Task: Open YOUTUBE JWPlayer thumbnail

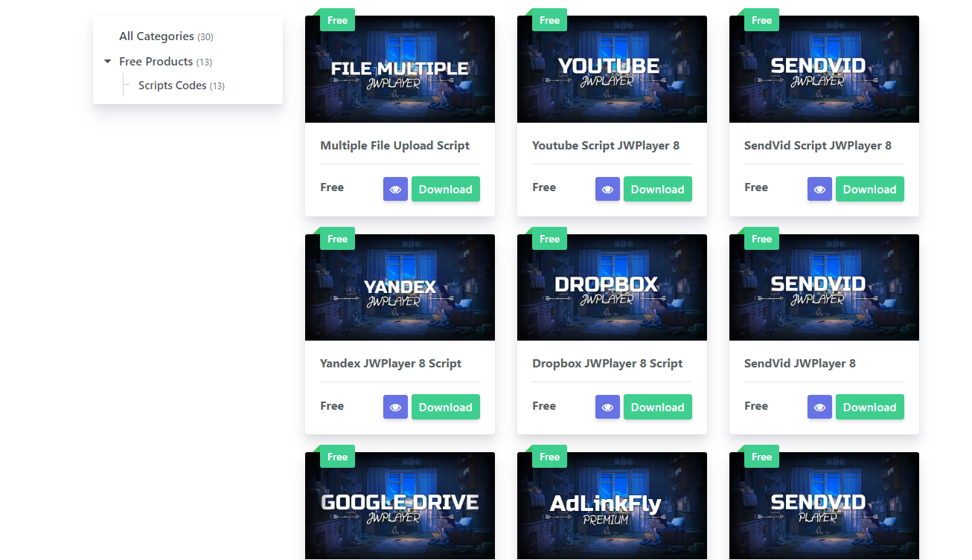Action: coord(612,69)
